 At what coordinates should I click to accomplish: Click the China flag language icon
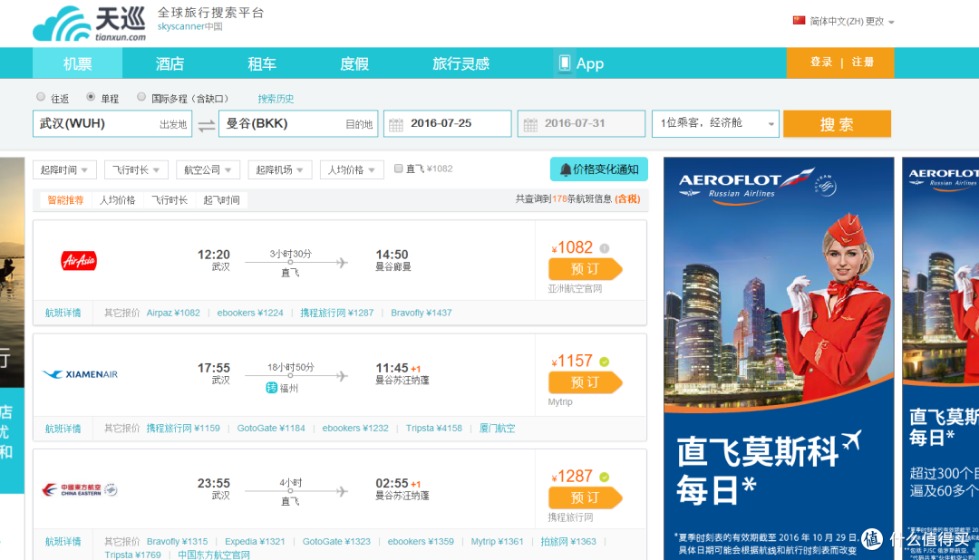click(x=799, y=21)
